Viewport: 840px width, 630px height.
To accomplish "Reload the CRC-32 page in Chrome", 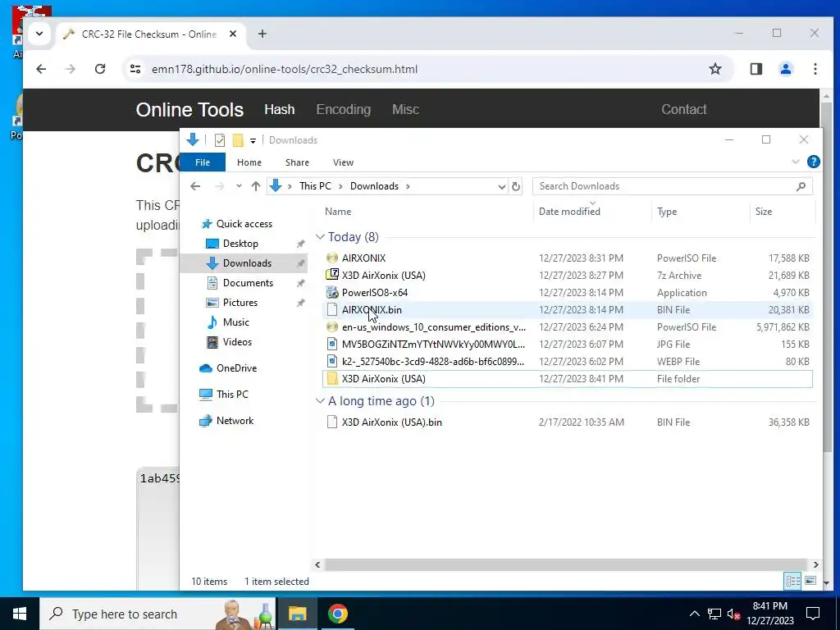I will [x=99, y=69].
